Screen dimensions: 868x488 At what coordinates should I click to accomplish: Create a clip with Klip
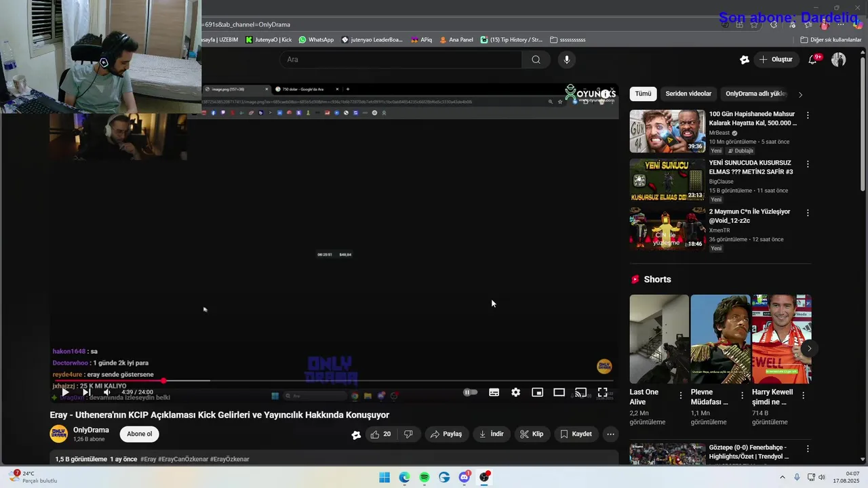coord(532,434)
